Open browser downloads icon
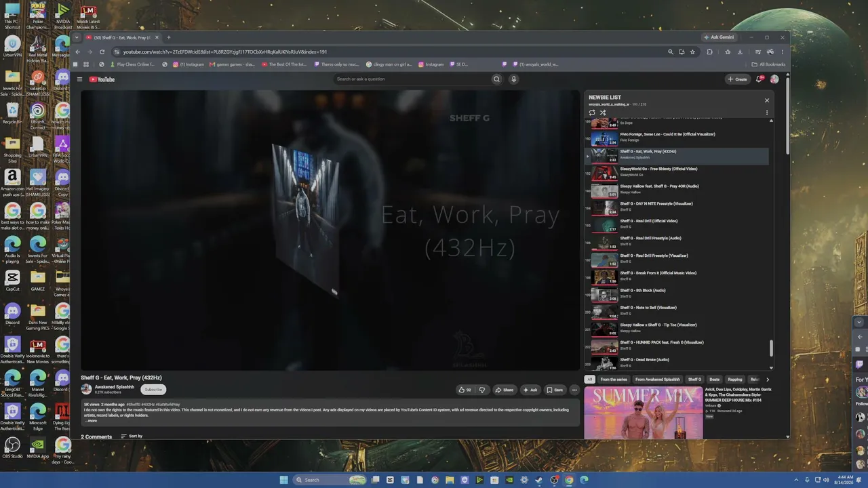 740,52
